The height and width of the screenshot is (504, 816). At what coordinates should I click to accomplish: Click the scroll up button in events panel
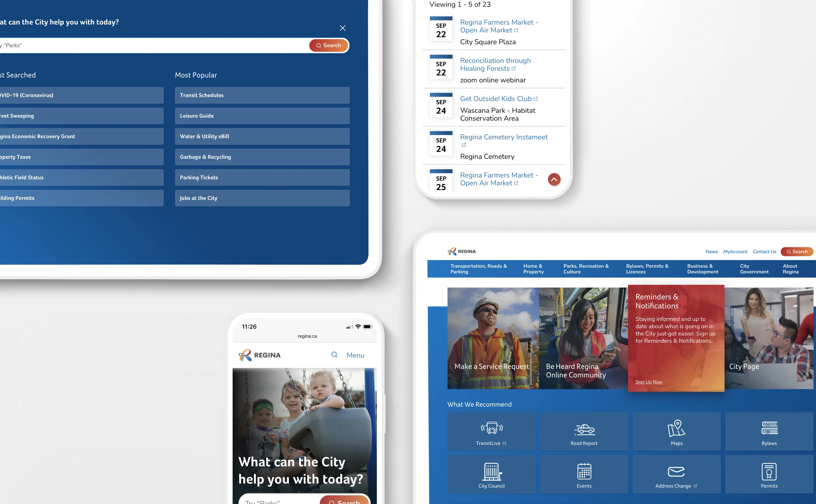(x=554, y=179)
